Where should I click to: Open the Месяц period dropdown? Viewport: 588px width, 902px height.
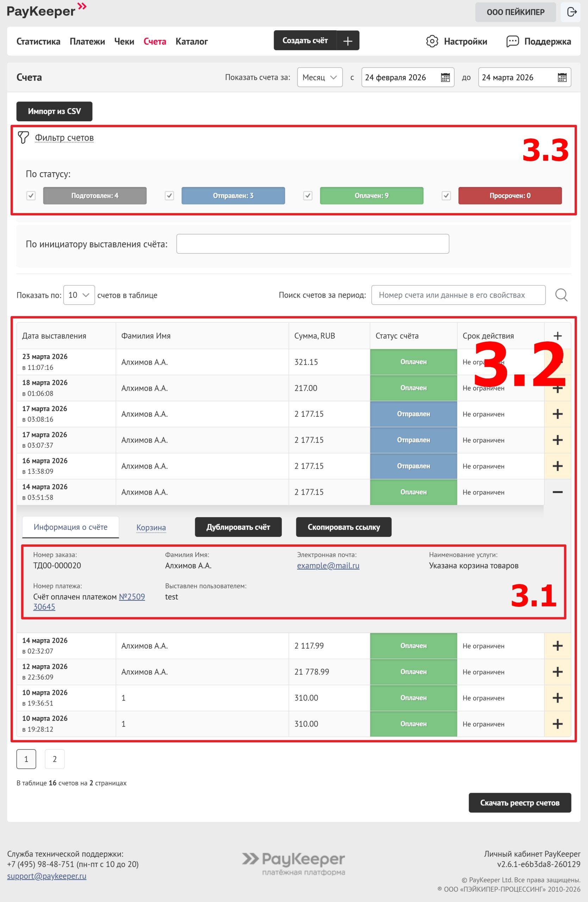320,77
